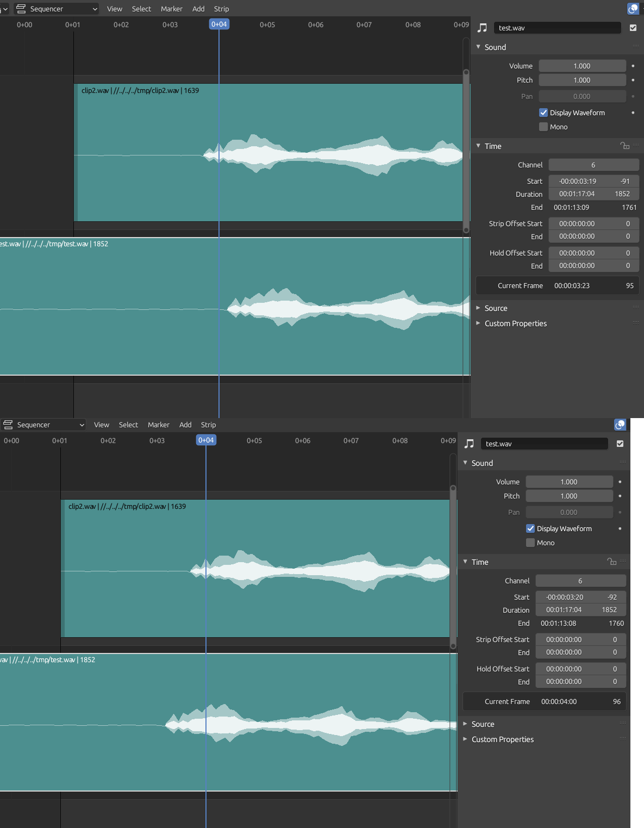Uncheck Display Waveform in upper Sound panel
The width and height of the screenshot is (644, 828).
click(543, 113)
